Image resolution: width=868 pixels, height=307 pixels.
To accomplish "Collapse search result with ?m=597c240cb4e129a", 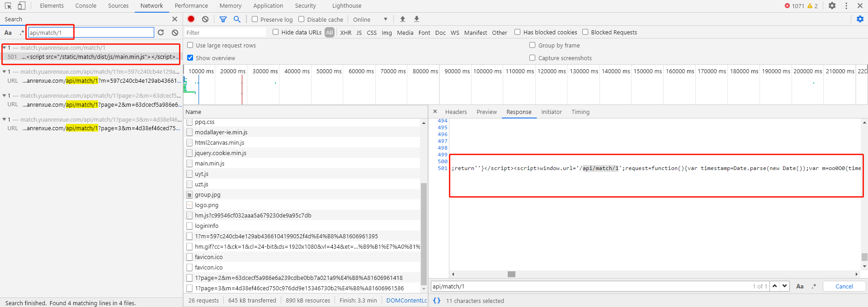I will click(x=4, y=71).
